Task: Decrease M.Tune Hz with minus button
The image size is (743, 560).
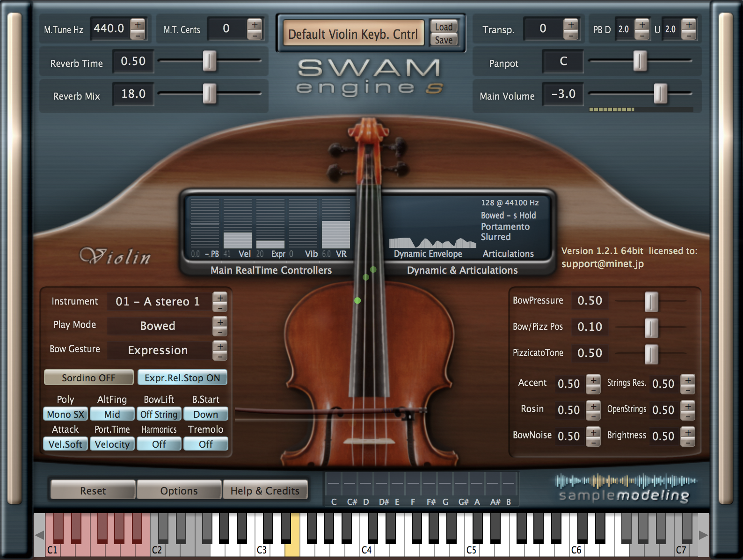Action: pos(138,35)
